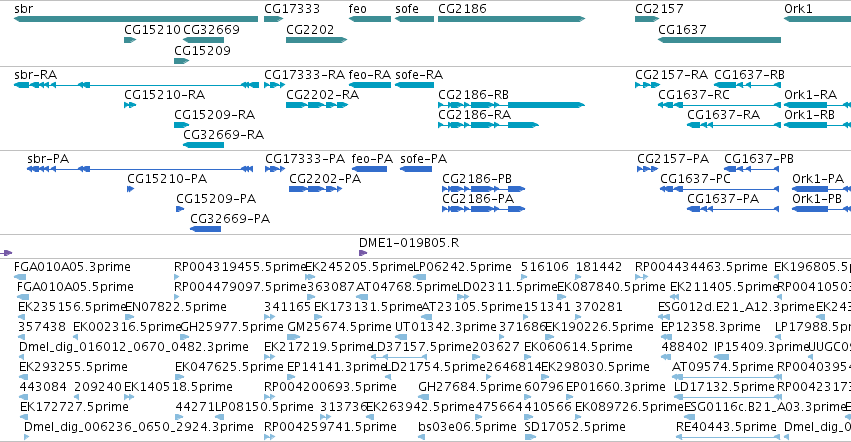Click the CG15210-PA coding glyph
The image size is (851, 442).
coord(130,189)
